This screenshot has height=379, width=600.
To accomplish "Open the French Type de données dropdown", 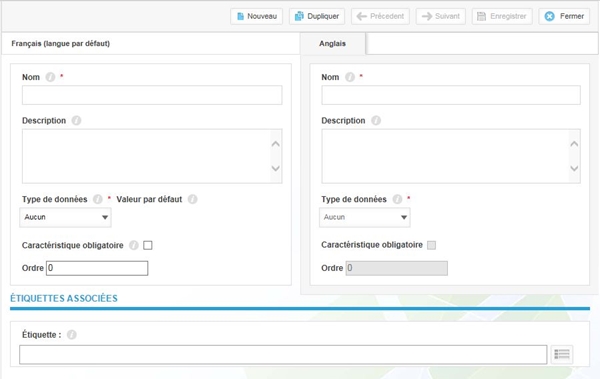I will point(65,217).
